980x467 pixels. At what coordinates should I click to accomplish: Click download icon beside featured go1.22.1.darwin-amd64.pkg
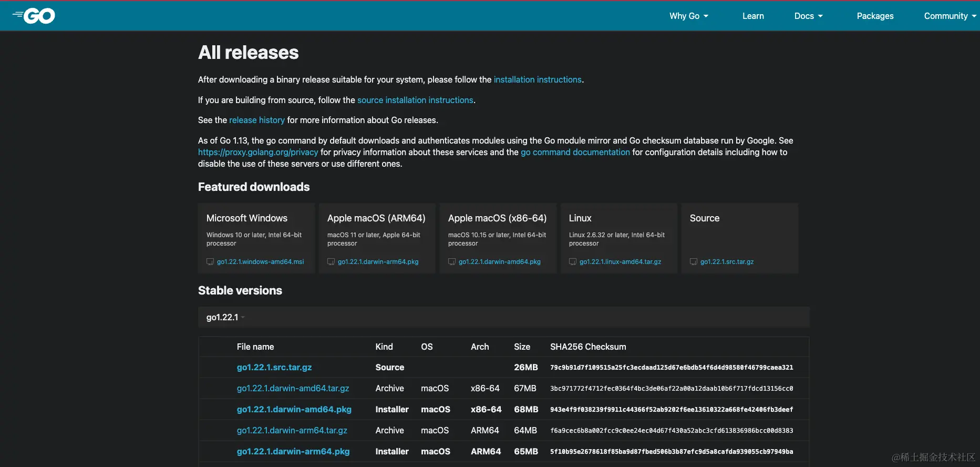click(x=452, y=262)
